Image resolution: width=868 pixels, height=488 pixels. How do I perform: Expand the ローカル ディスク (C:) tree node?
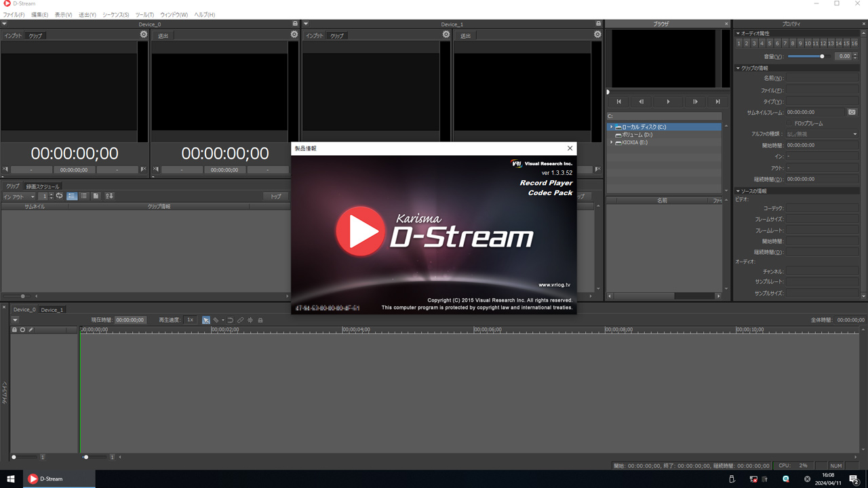[x=611, y=127]
